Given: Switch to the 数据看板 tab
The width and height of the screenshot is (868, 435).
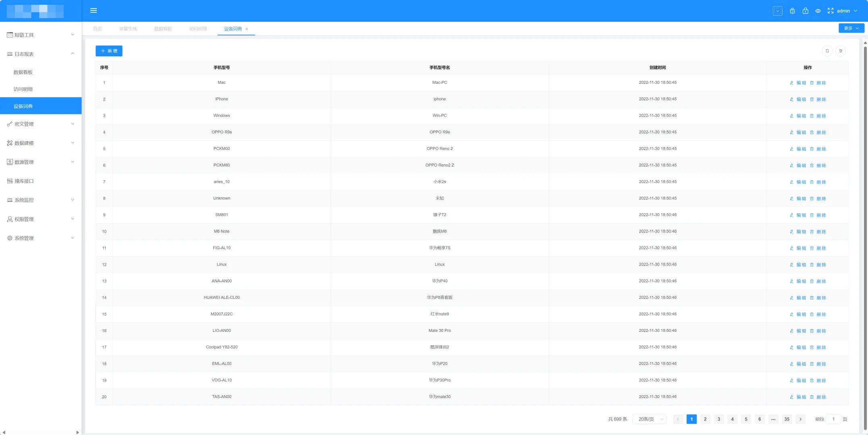Looking at the screenshot, I should 163,29.
